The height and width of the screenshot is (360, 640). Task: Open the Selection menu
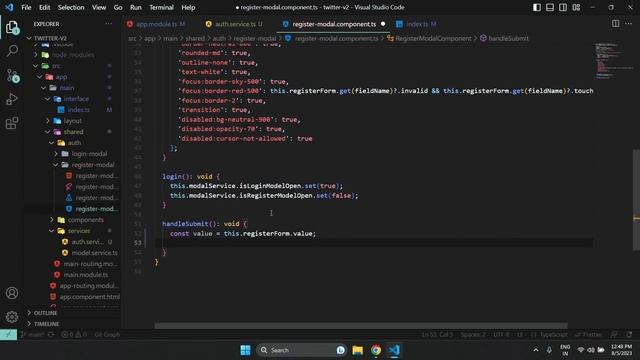coord(71,7)
